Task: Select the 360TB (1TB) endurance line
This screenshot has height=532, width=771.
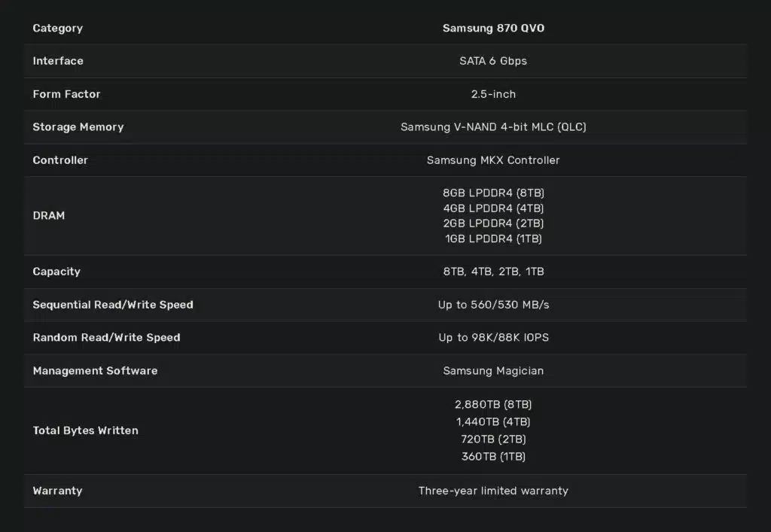Action: [493, 456]
